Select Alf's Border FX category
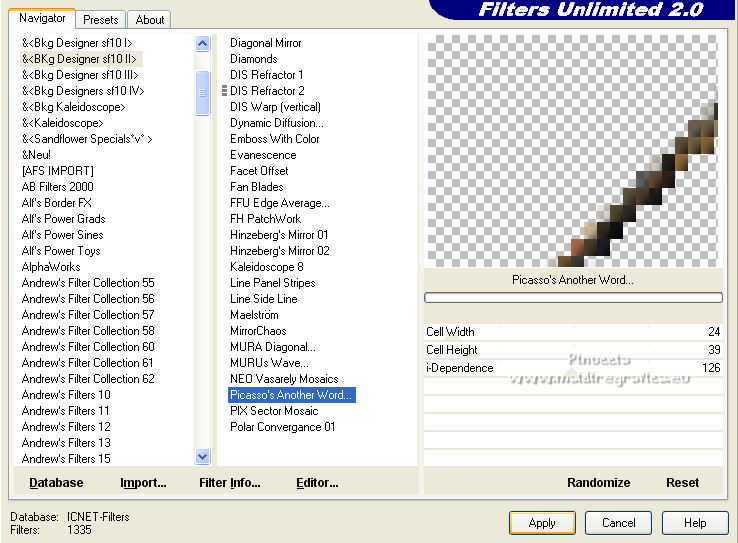This screenshot has width=738, height=543. [56, 203]
